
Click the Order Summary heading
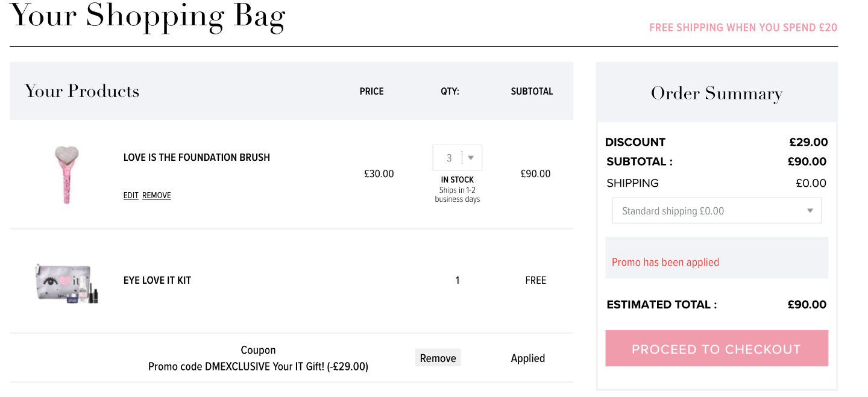pyautogui.click(x=717, y=93)
